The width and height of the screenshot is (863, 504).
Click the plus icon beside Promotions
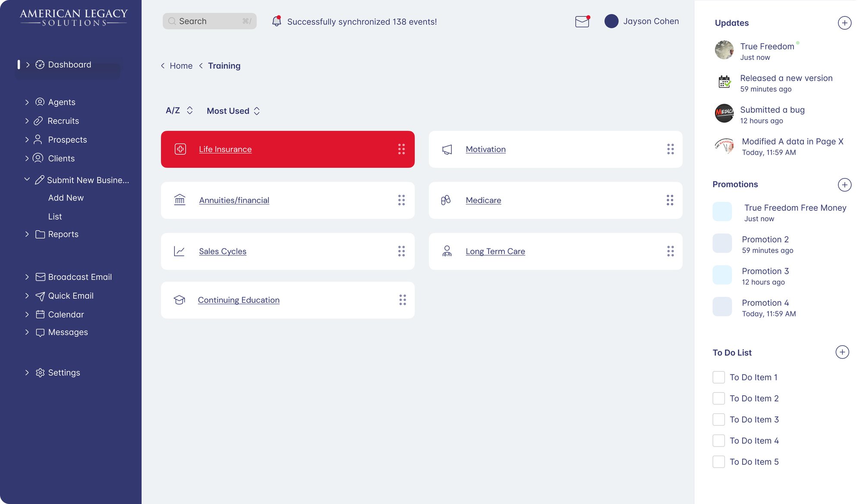click(x=844, y=185)
